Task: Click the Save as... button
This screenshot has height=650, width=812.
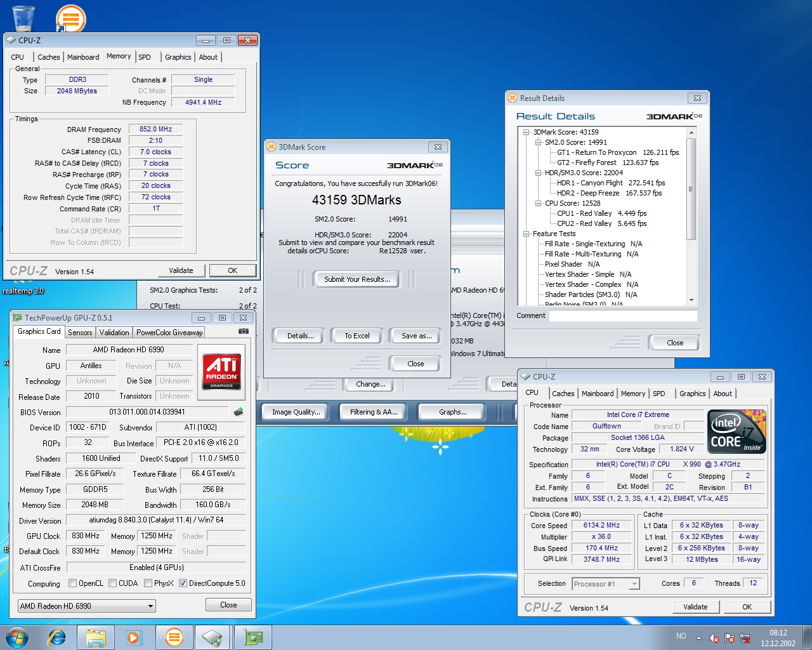Action: [416, 336]
